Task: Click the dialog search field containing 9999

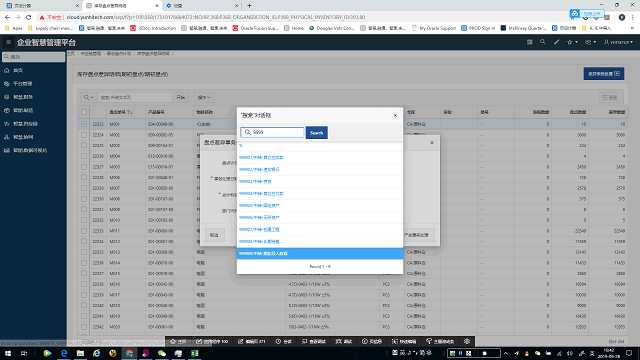Action: 272,133
